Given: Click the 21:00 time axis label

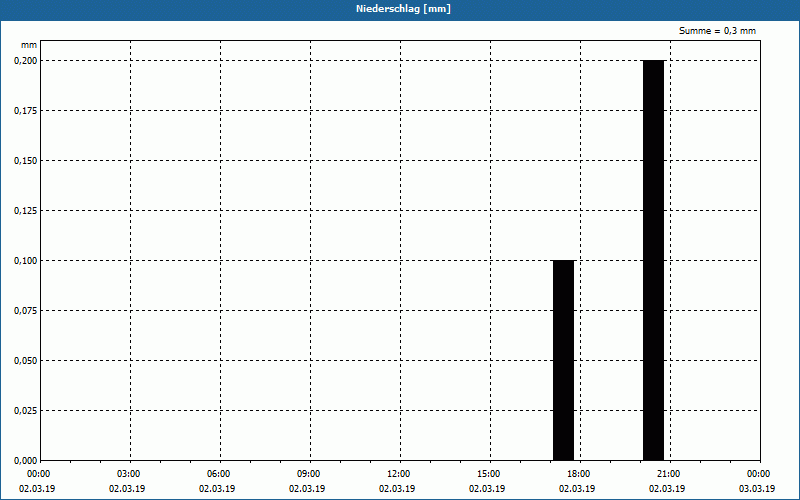Looking at the screenshot, I should 670,474.
